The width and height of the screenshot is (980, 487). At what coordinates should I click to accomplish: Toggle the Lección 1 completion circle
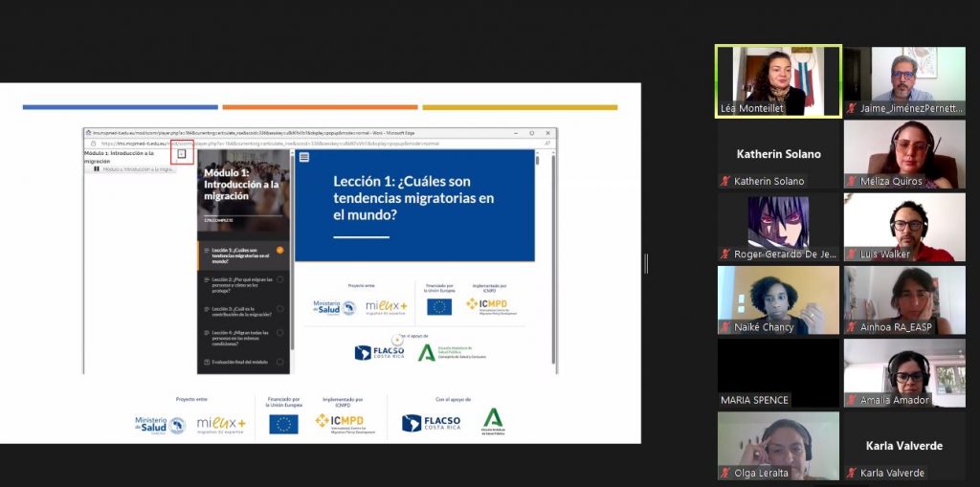279,251
